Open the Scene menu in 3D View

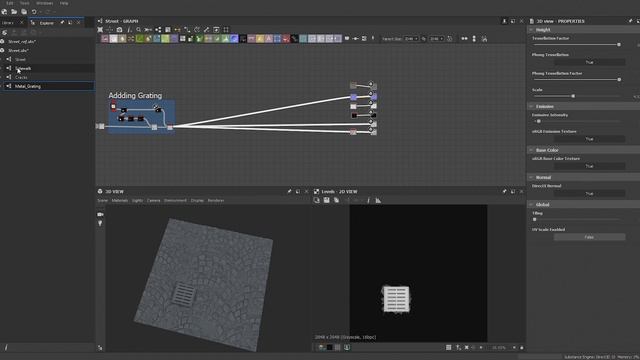102,200
